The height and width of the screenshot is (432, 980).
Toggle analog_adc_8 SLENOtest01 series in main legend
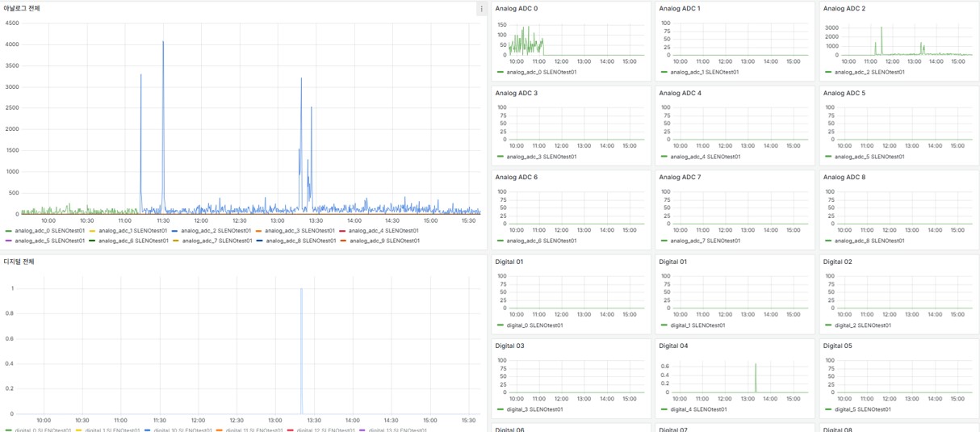[300, 241]
